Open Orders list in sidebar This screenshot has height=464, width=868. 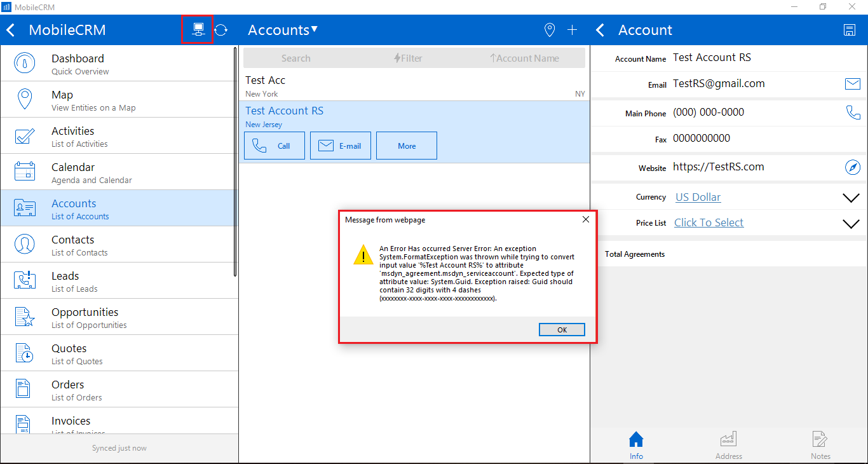(119, 390)
